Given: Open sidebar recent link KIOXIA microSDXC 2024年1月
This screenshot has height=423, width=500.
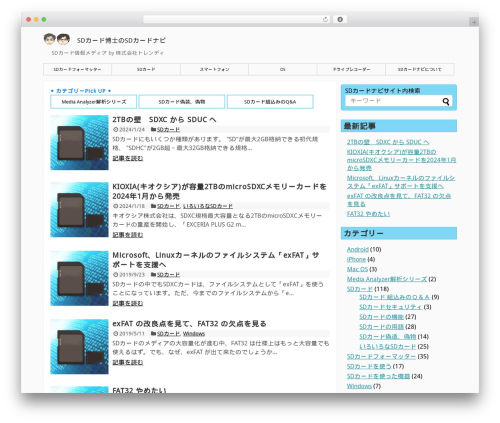Looking at the screenshot, I should (401, 160).
